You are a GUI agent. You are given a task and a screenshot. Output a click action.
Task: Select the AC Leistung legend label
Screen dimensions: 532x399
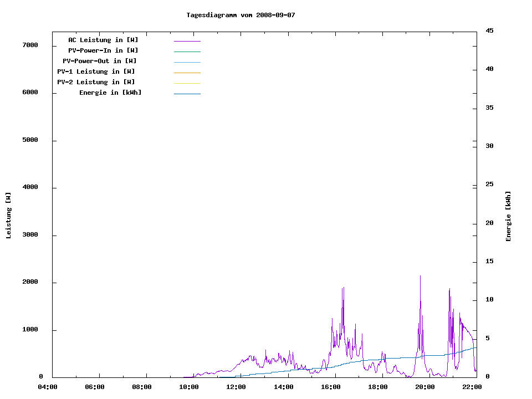point(103,40)
